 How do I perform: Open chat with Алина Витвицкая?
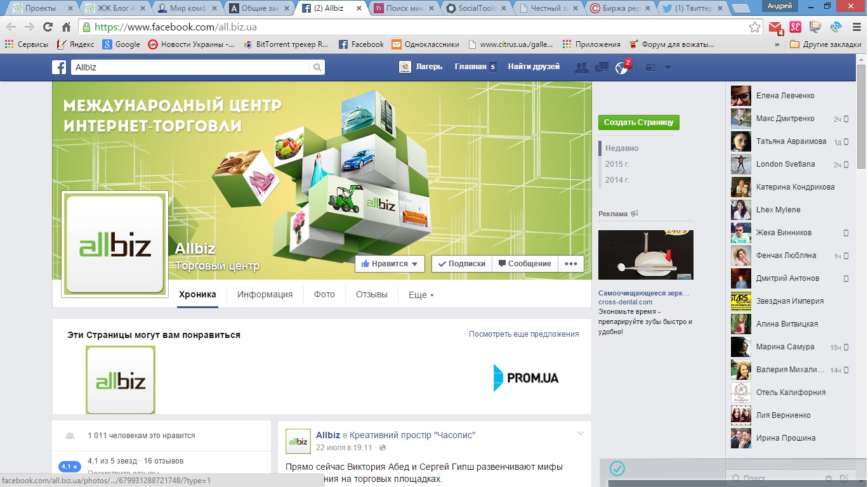coord(791,324)
